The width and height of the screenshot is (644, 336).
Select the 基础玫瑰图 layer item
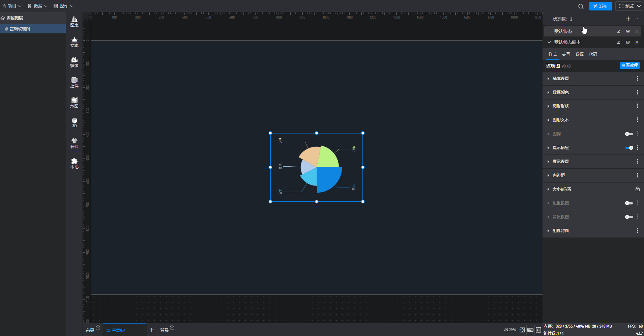20,29
